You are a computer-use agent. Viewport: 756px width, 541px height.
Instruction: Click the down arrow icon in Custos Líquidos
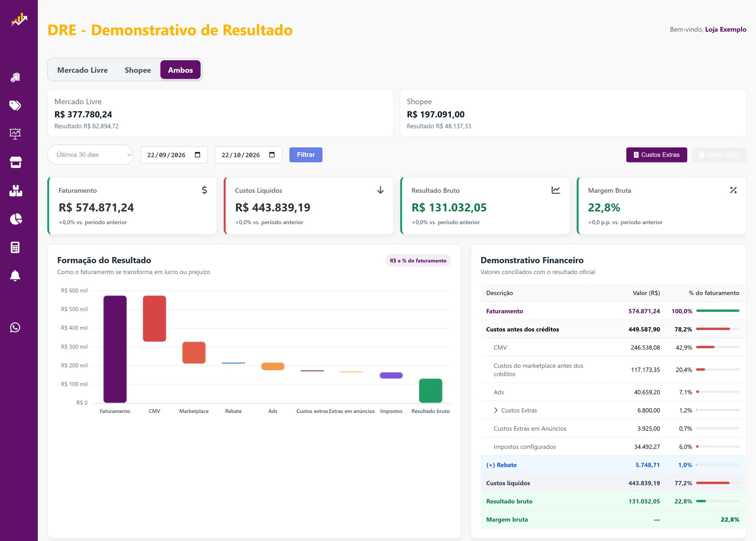pos(381,190)
